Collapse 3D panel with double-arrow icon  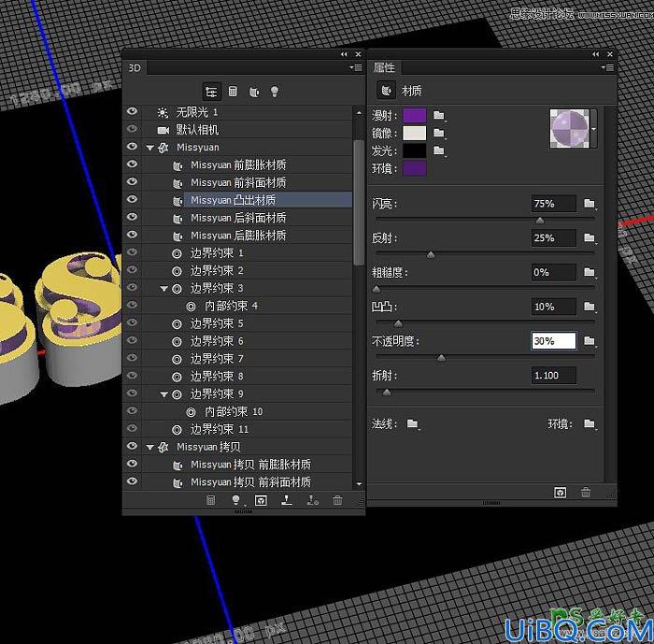[x=344, y=54]
